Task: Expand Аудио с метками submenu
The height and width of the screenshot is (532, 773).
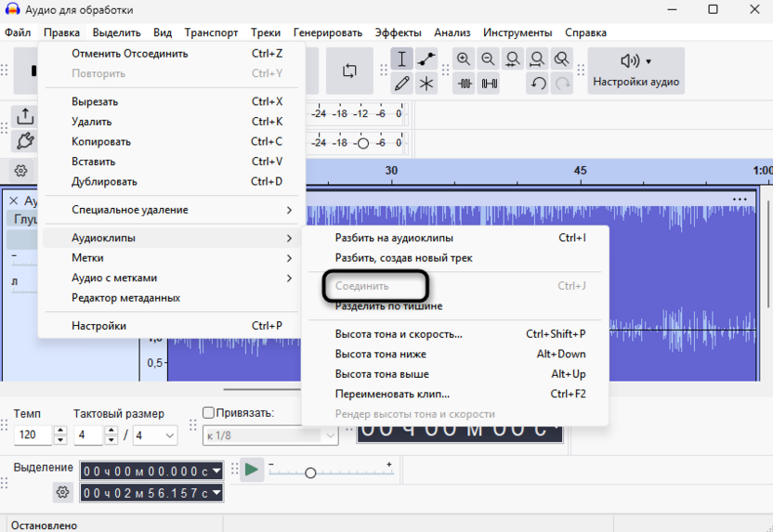Action: [172, 278]
